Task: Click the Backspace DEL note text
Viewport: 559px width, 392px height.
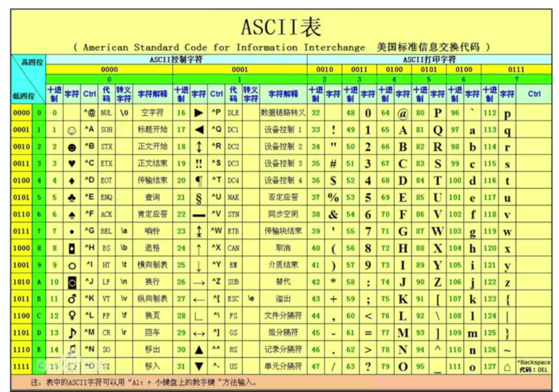Action: pyautogui.click(x=534, y=366)
